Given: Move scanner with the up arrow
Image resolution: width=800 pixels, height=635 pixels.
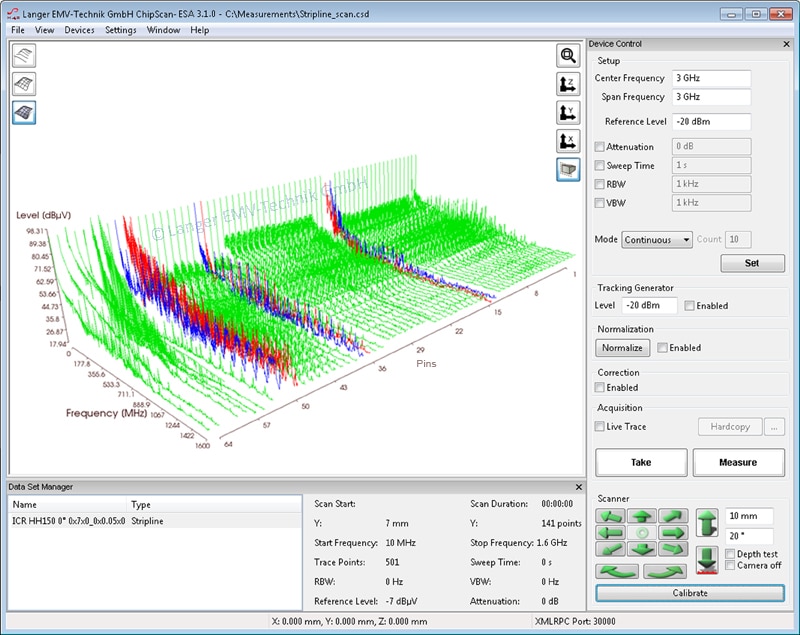Looking at the screenshot, I should [x=640, y=517].
